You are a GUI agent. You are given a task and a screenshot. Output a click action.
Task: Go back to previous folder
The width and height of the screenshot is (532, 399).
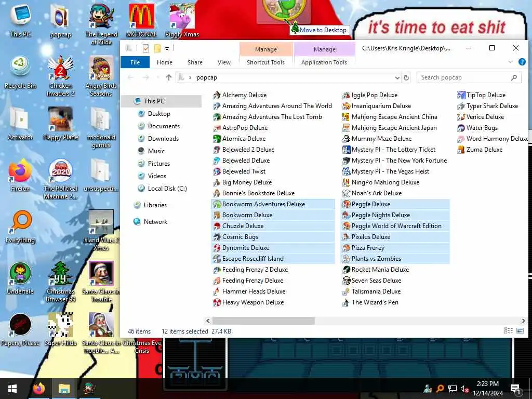tap(130, 78)
